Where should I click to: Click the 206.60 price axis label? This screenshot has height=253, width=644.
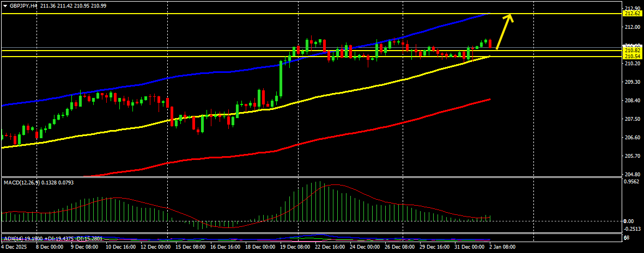(631, 137)
